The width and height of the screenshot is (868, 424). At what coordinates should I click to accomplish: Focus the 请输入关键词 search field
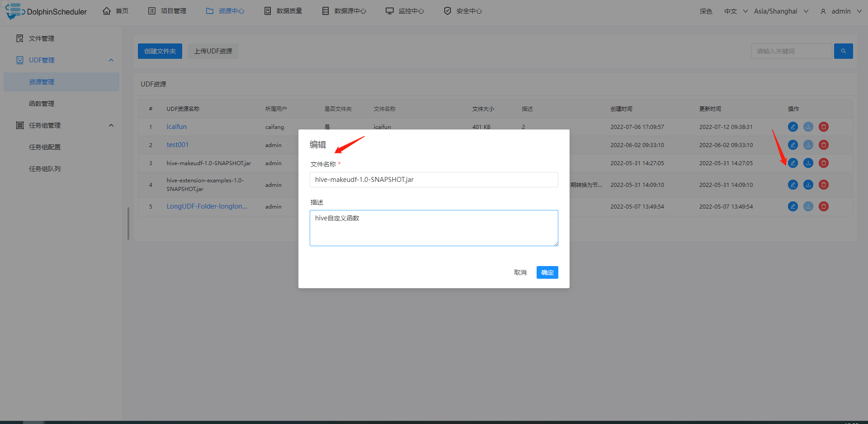(792, 51)
